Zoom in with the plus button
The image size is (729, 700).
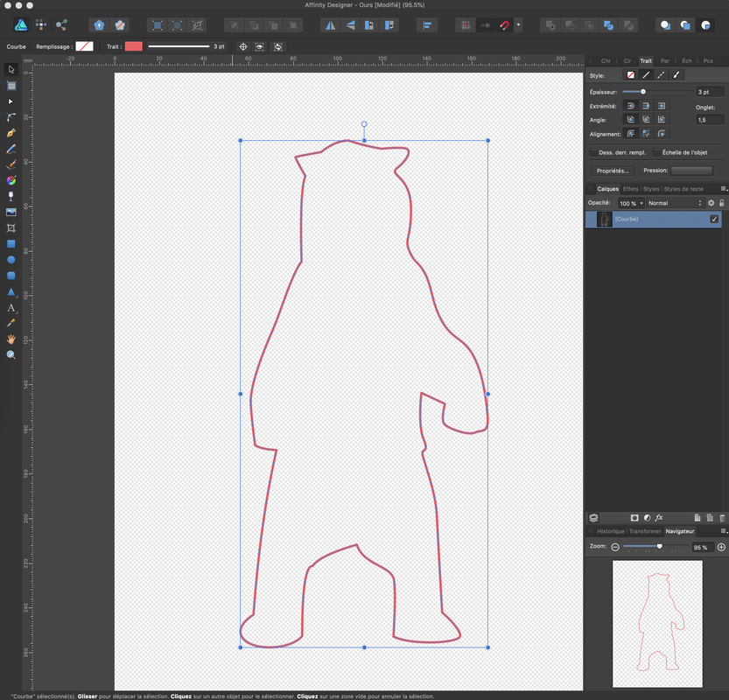click(721, 547)
